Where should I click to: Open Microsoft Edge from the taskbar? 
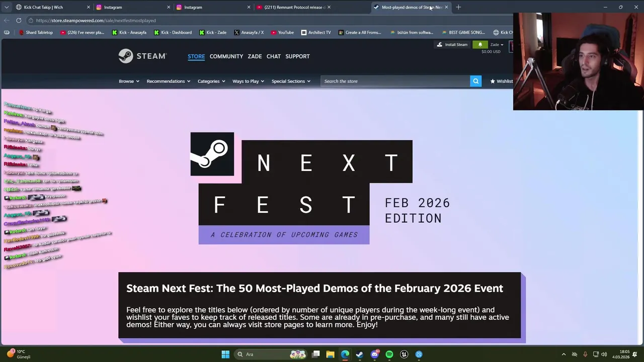(x=345, y=354)
